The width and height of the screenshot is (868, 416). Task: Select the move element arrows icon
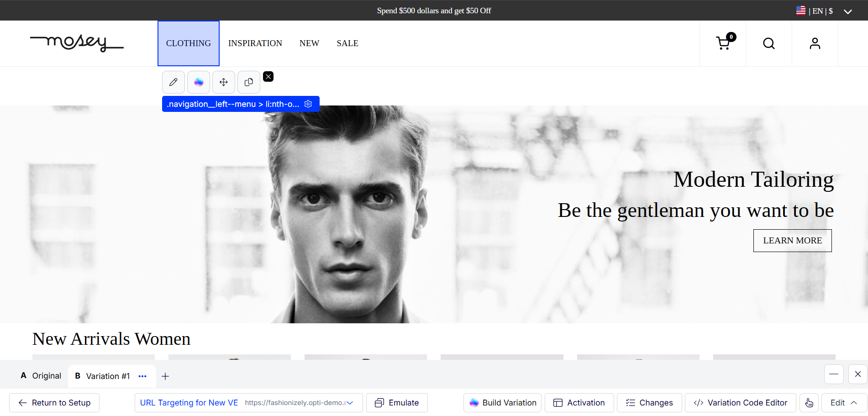(x=224, y=82)
